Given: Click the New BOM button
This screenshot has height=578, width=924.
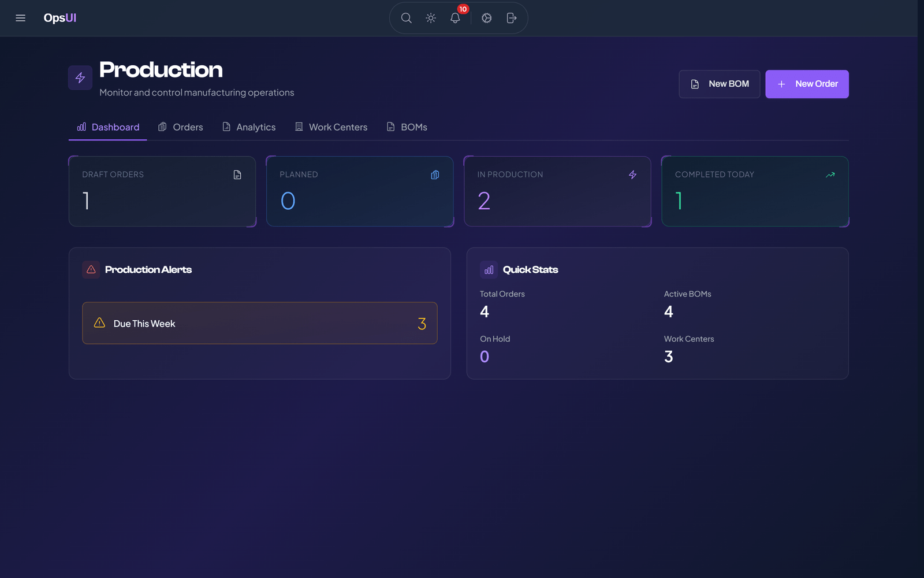Looking at the screenshot, I should pos(720,84).
